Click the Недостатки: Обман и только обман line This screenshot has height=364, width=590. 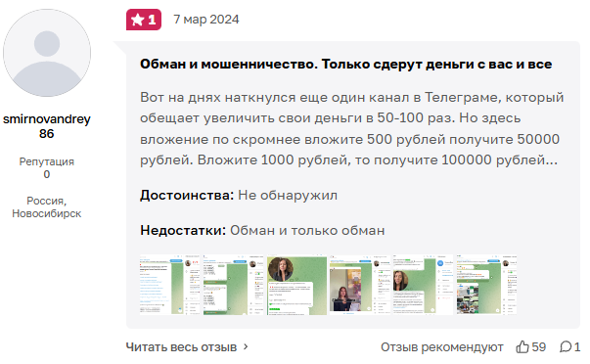pyautogui.click(x=262, y=230)
